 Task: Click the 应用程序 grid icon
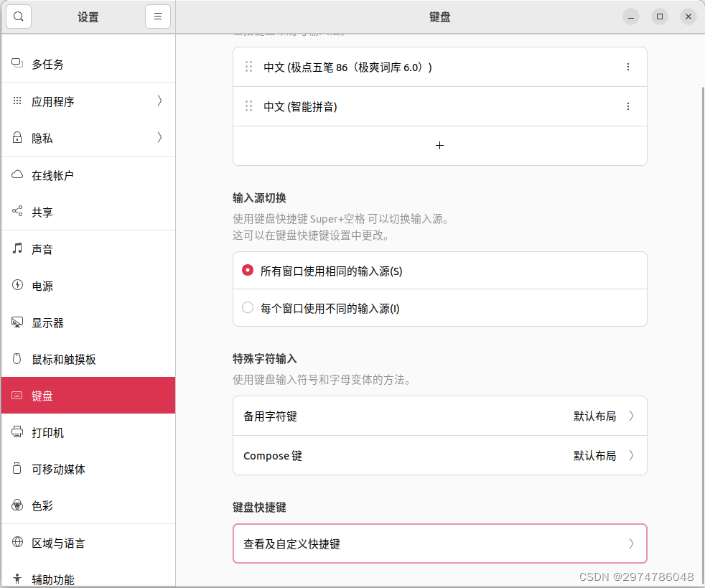coord(17,101)
